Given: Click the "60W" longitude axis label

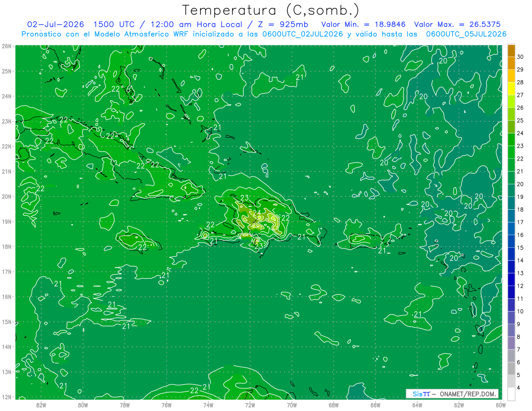Looking at the screenshot, I should 501,405.
